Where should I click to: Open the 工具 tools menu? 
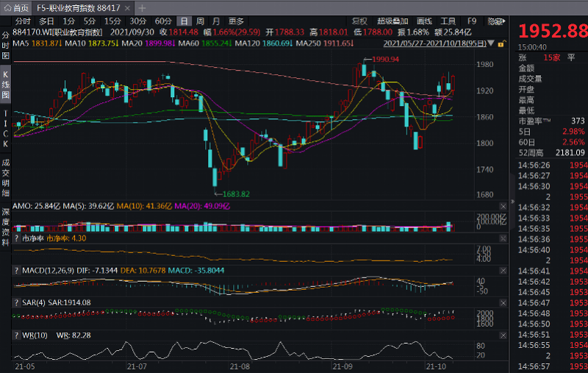(x=448, y=21)
